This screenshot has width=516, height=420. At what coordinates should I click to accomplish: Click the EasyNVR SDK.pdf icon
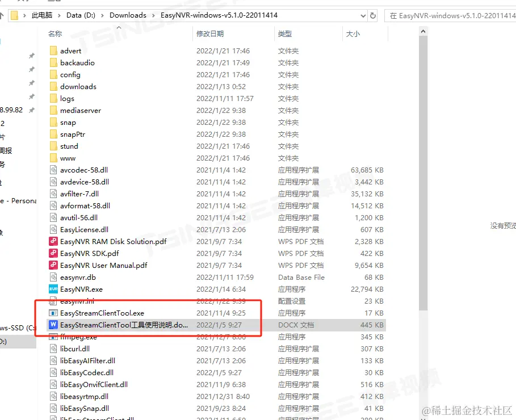(x=53, y=253)
